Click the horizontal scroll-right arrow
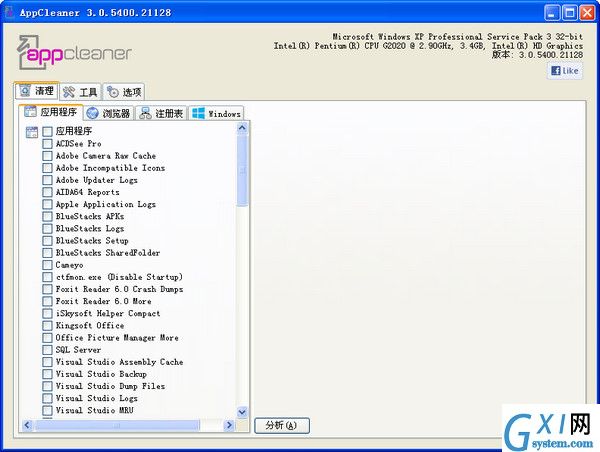The height and width of the screenshot is (452, 600). coord(229,425)
